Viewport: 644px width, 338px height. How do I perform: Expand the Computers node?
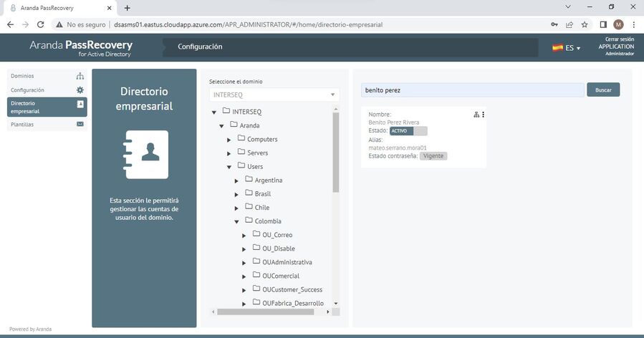(x=229, y=140)
